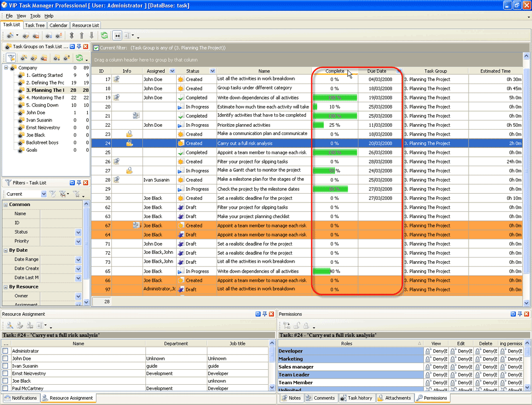This screenshot has width=532, height=405.
Task: Switch to the Resource List tab
Action: coord(86,25)
